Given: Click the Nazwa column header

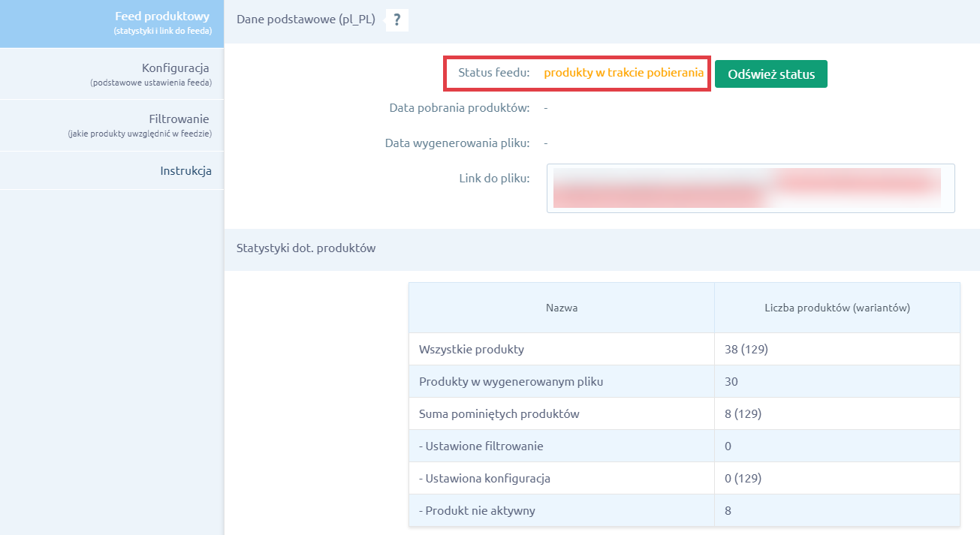Looking at the screenshot, I should [x=560, y=308].
